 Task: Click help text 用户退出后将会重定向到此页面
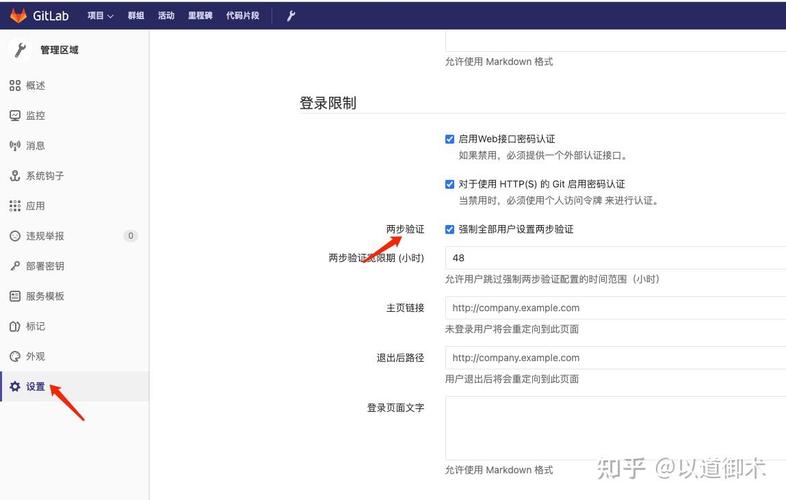tap(512, 379)
